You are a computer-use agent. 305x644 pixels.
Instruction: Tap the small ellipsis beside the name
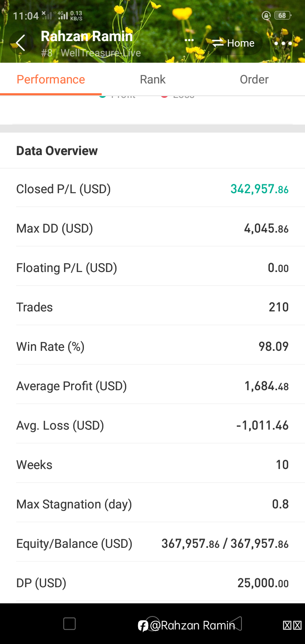pos(189,41)
